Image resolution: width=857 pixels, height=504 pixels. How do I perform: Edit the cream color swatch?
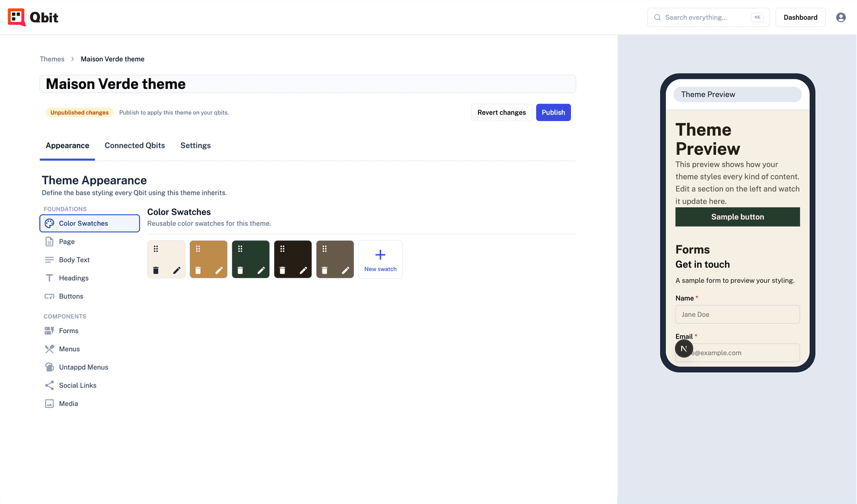[x=177, y=270]
